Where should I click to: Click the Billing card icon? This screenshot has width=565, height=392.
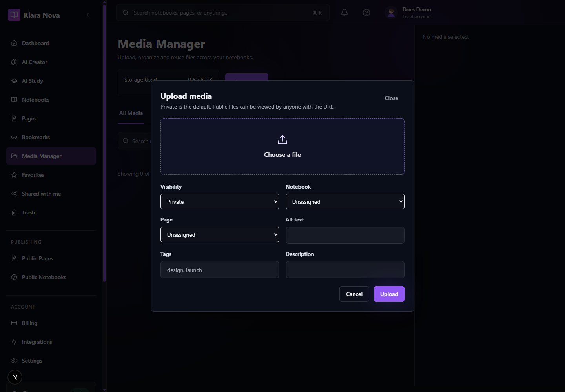tap(14, 323)
